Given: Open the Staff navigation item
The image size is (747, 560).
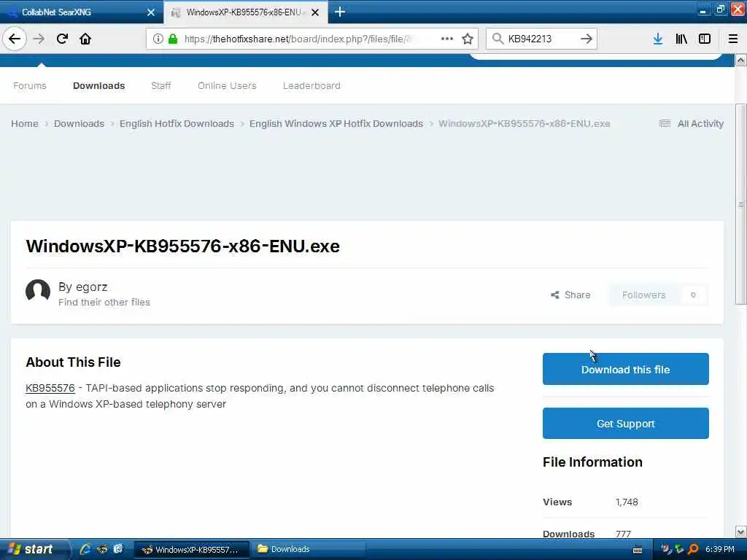Looking at the screenshot, I should (161, 86).
